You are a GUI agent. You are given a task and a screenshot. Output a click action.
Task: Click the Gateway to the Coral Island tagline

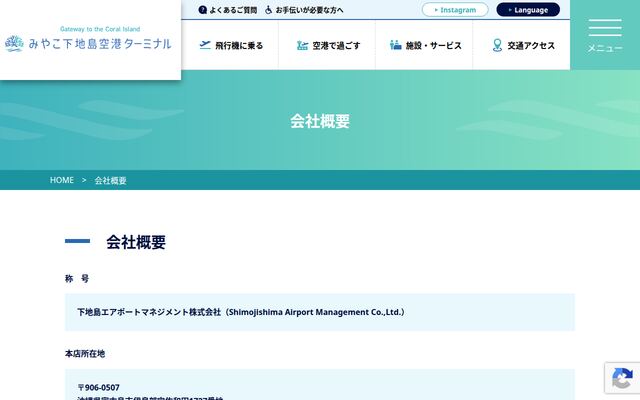click(x=100, y=29)
